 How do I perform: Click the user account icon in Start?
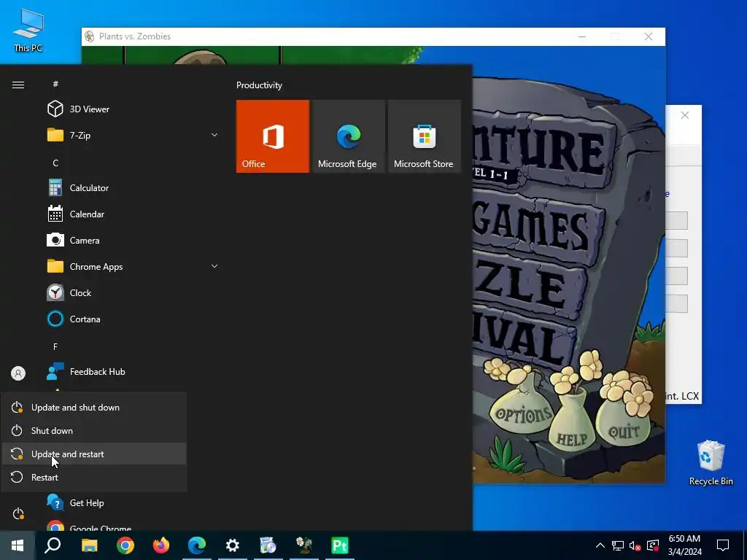[18, 373]
